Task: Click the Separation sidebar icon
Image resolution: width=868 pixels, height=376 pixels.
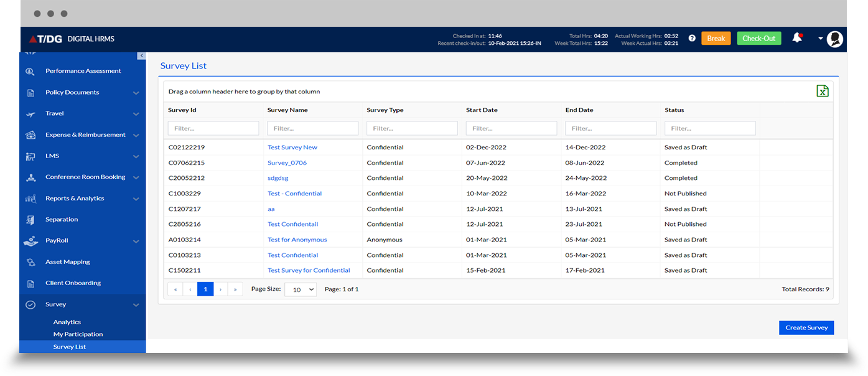Action: [x=30, y=220]
